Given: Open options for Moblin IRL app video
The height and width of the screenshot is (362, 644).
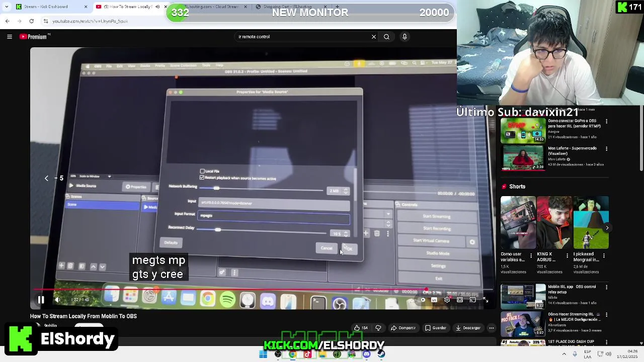Looking at the screenshot, I should point(606,287).
